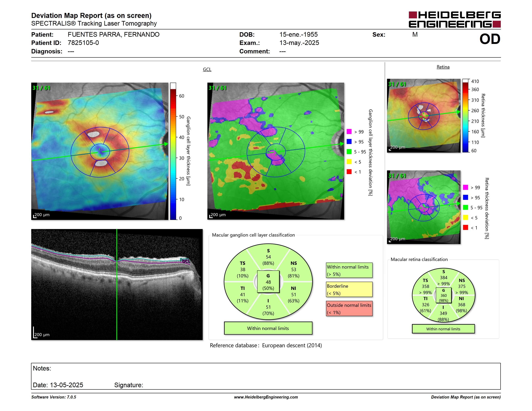Click the Ganglion cell layer thickness color bar

[173, 151]
